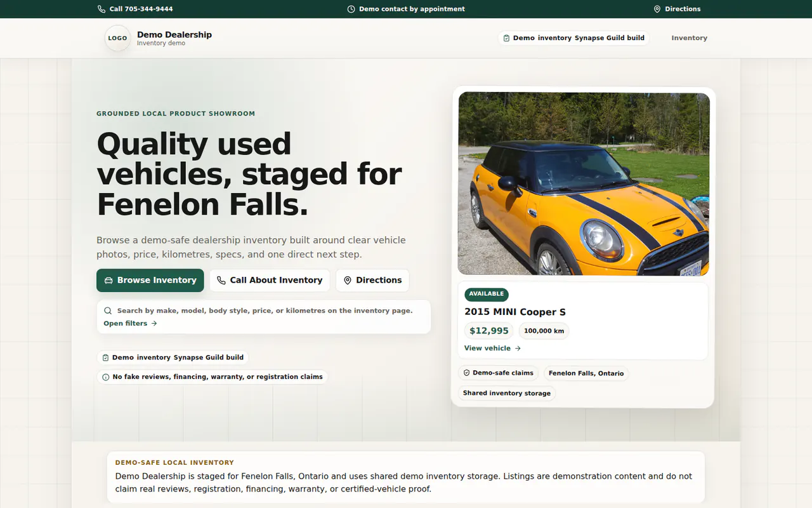Open filters link under search
Viewport: 812px width, 508px height.
coord(130,323)
